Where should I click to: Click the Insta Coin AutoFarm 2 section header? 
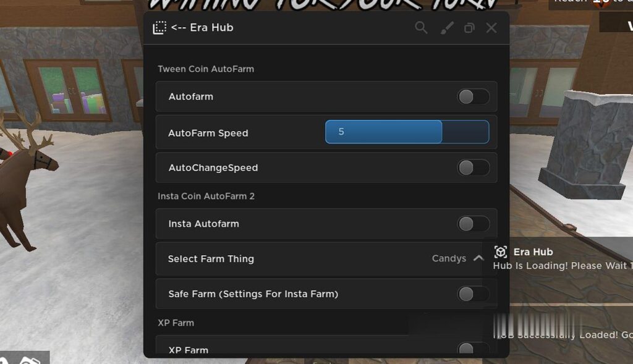(x=206, y=197)
